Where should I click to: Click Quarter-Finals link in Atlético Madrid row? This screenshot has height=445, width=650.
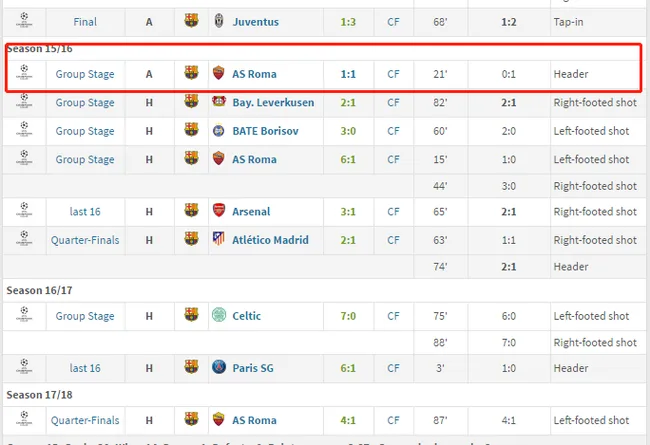point(85,240)
